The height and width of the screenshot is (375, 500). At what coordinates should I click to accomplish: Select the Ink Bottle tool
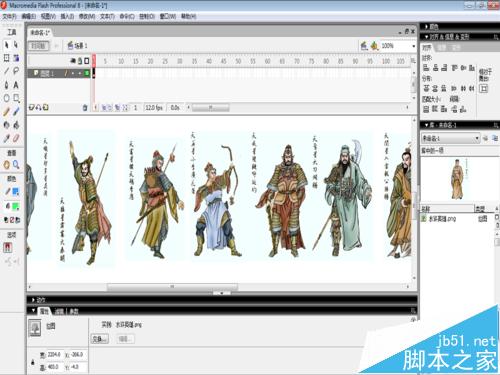[x=7, y=125]
